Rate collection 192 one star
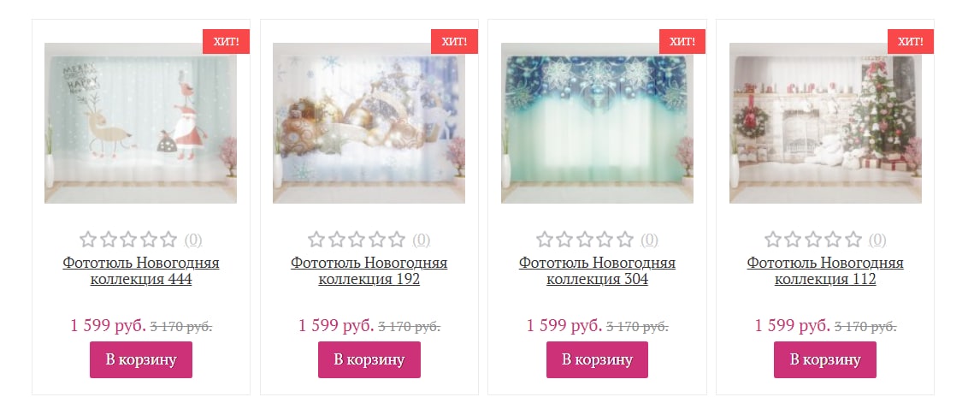 click(x=316, y=239)
